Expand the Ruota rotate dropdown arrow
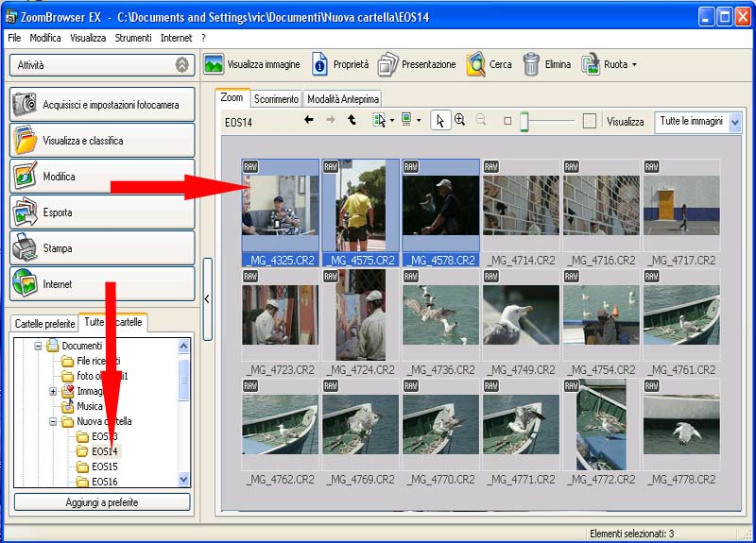The image size is (756, 543). (x=634, y=65)
